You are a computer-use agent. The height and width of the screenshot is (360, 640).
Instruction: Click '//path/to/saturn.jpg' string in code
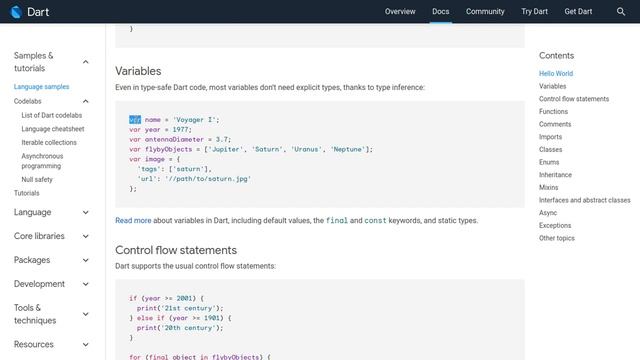pyautogui.click(x=208, y=179)
